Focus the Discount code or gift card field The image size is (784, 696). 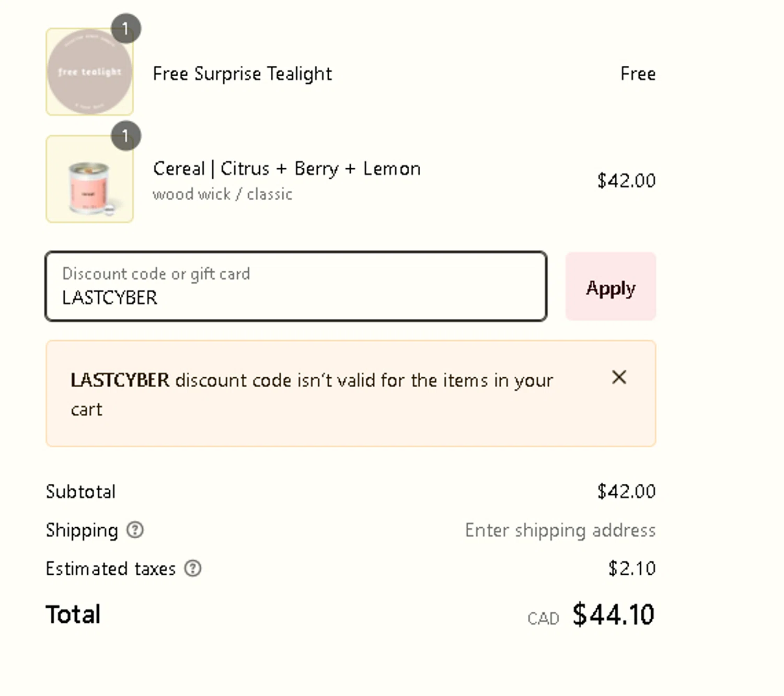pyautogui.click(x=296, y=287)
